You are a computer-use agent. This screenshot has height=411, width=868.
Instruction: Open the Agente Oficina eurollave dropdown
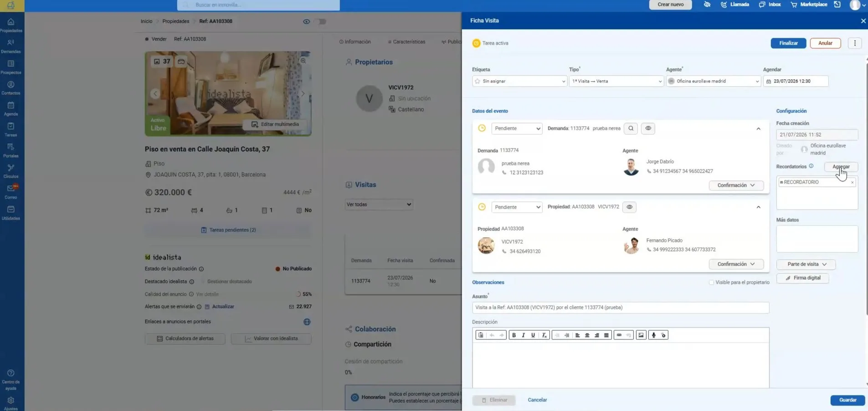pyautogui.click(x=714, y=81)
